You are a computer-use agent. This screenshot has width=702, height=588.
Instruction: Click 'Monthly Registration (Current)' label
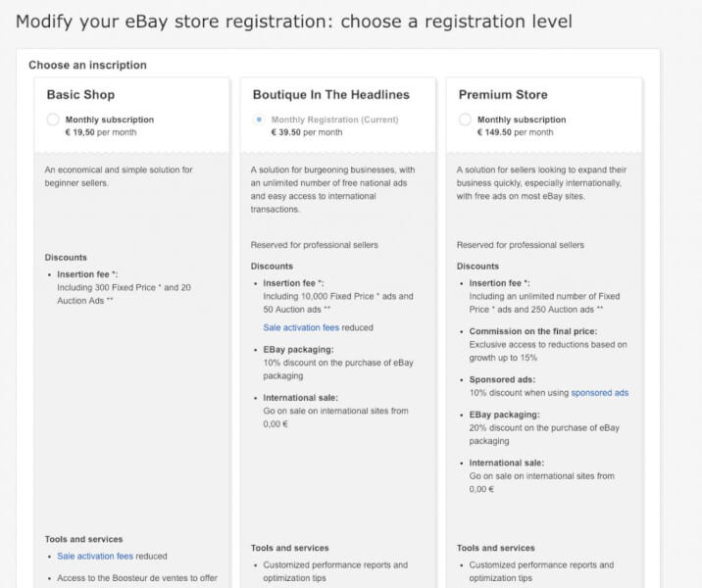[334, 120]
